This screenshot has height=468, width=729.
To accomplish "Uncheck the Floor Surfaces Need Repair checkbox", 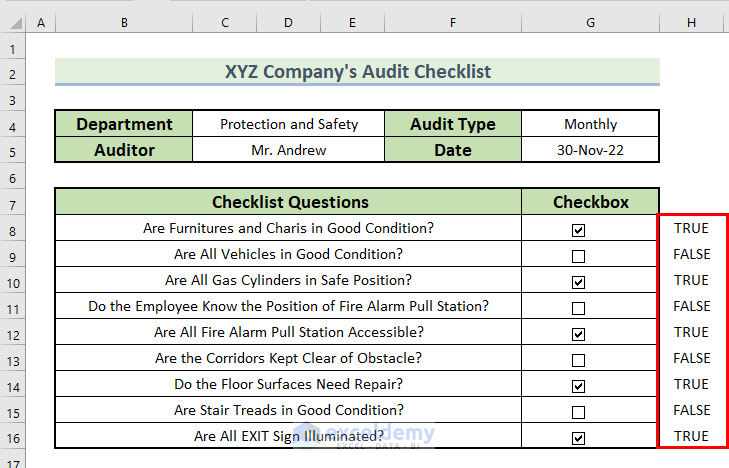I will (578, 386).
